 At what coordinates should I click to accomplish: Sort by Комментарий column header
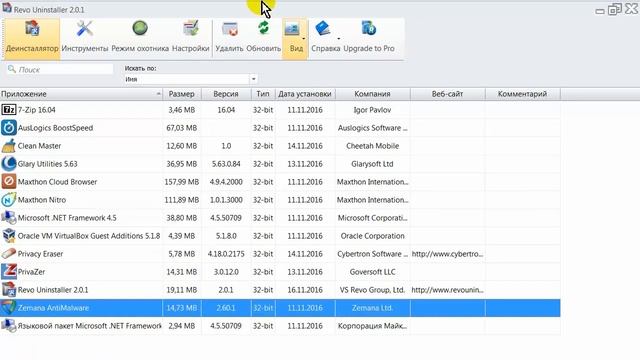(x=522, y=94)
